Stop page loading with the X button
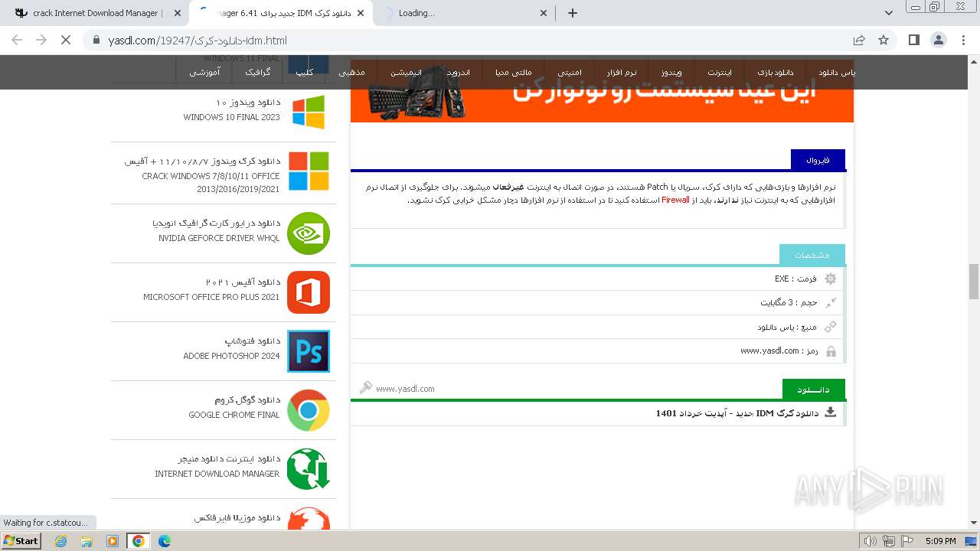980x551 pixels. coord(66,40)
